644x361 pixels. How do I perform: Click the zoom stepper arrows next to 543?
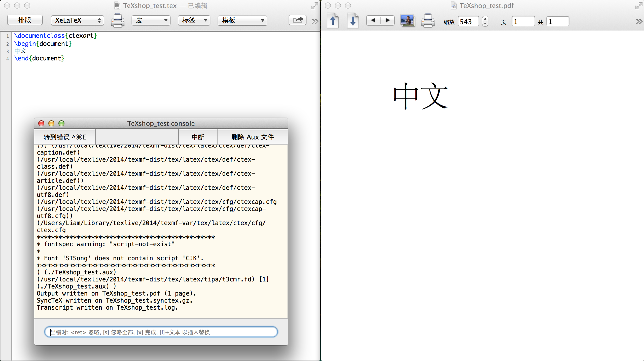point(485,21)
